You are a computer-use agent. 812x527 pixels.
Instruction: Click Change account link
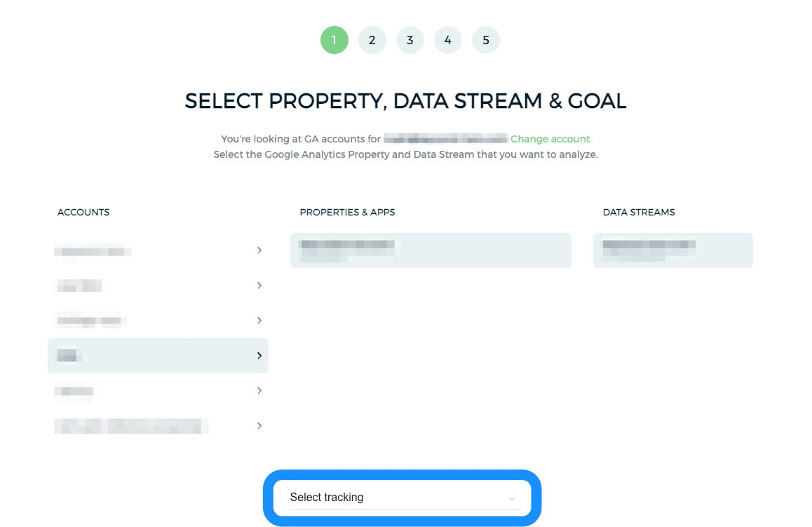click(550, 139)
